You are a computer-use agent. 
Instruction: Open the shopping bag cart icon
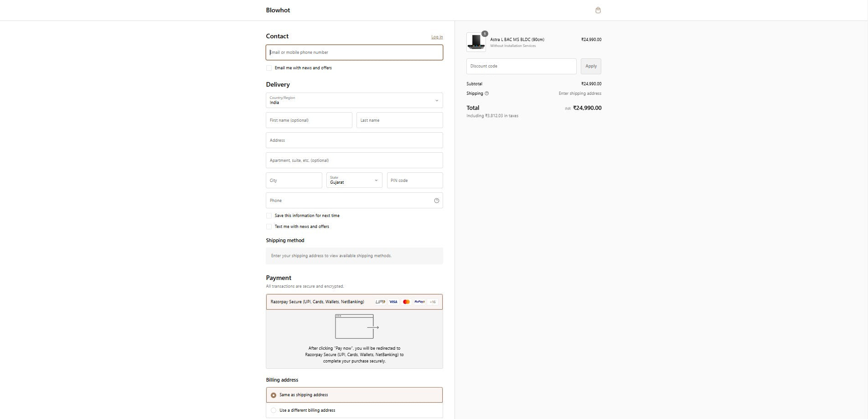tap(598, 10)
